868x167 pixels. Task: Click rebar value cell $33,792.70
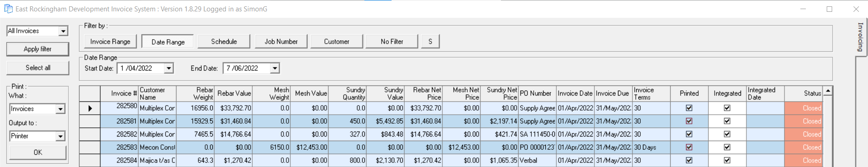233,108
